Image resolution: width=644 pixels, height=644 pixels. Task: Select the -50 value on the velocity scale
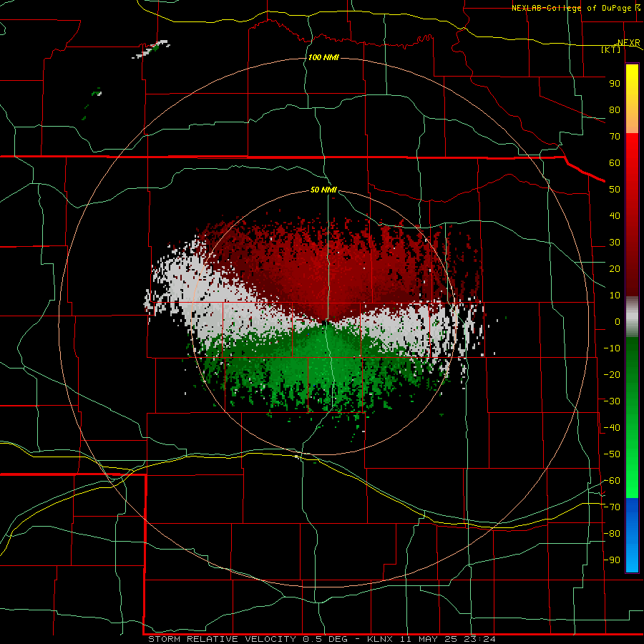tap(612, 454)
